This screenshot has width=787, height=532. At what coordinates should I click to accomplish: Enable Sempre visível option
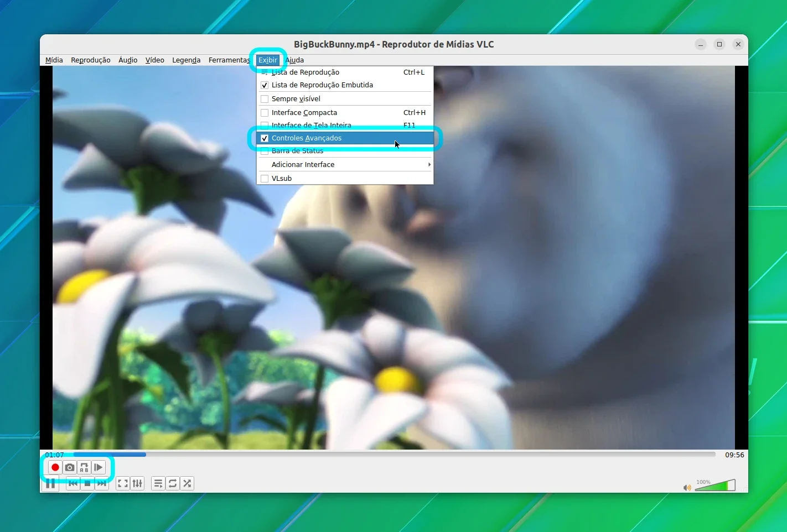click(x=345, y=99)
